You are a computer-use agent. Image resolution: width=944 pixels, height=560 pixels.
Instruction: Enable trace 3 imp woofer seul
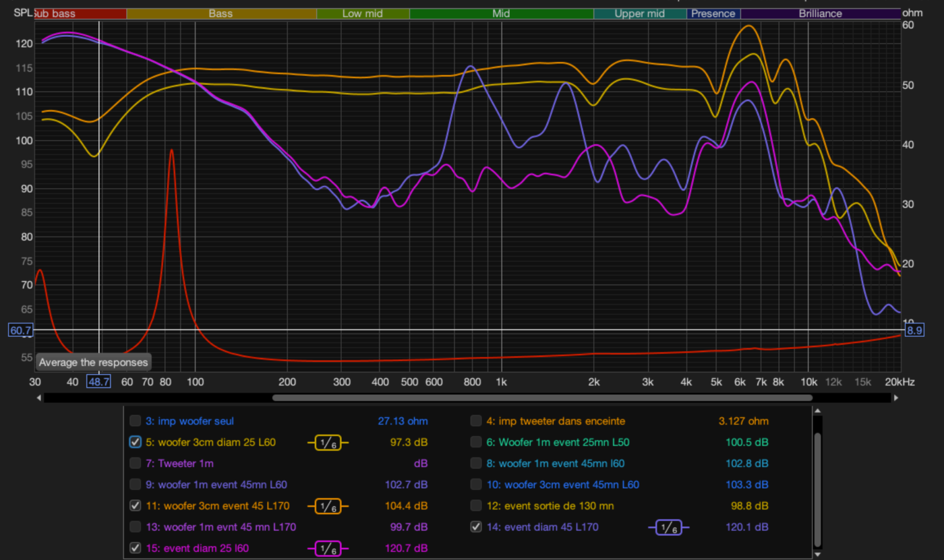136,421
